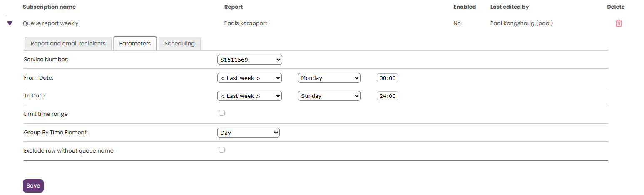Click the Subscription name column header

[49, 7]
